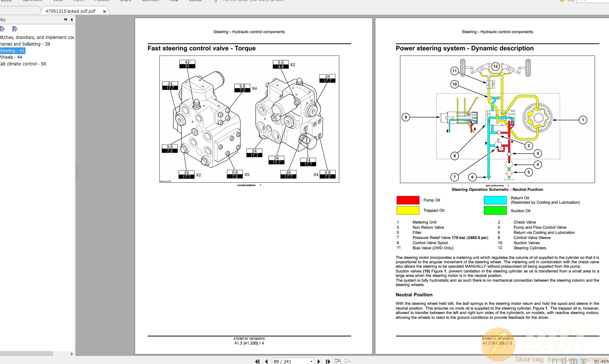609x364 pixels.
Task: Click the Expand Current Bookmark icon
Action: click(x=14, y=29)
